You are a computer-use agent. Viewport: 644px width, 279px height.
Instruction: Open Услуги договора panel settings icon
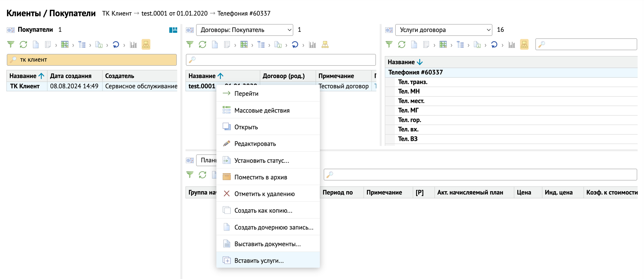[x=389, y=30]
